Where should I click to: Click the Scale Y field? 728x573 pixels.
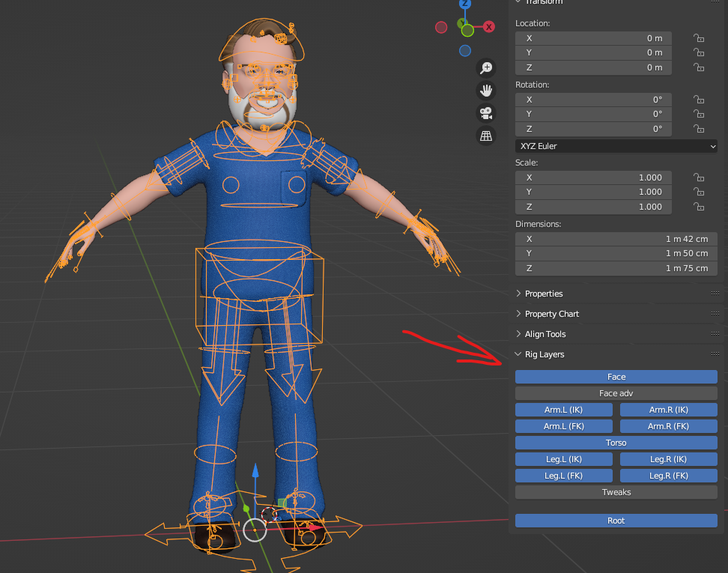[593, 192]
